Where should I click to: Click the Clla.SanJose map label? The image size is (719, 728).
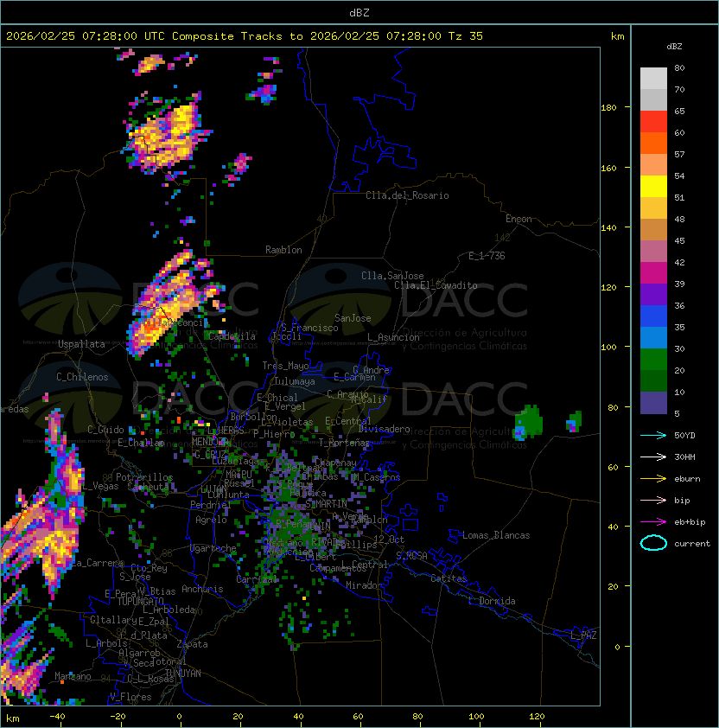pyautogui.click(x=392, y=276)
